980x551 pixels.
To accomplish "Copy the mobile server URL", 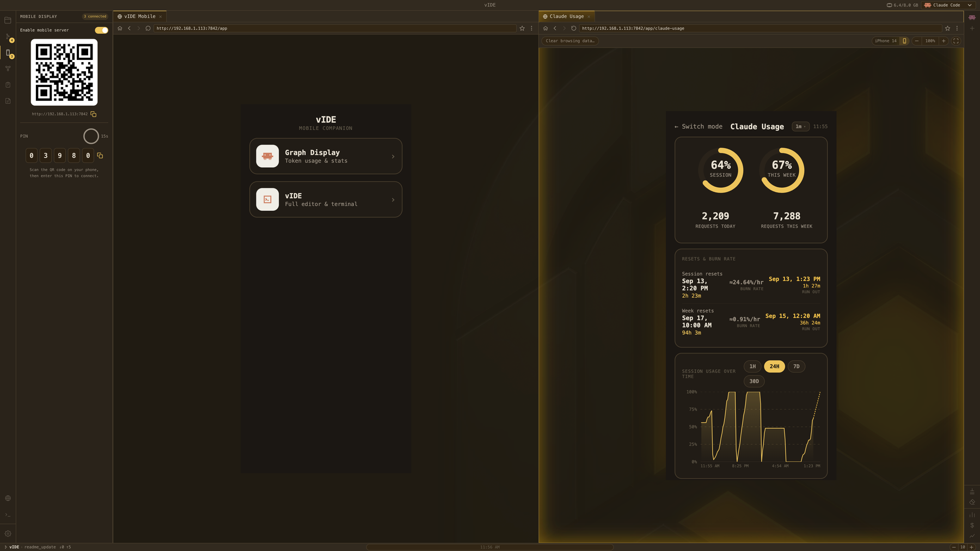I will (x=94, y=114).
